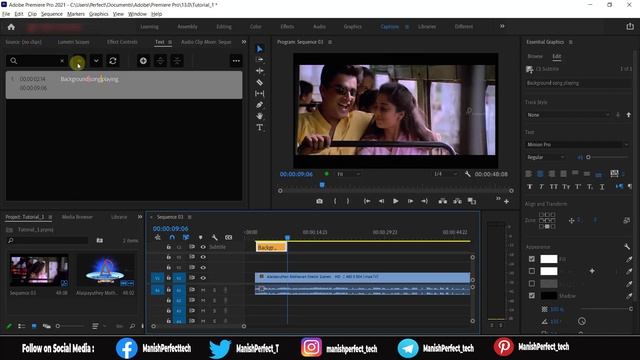Toggle linked selection in timeline
This screenshot has height=360, width=640.
pyautogui.click(x=186, y=237)
